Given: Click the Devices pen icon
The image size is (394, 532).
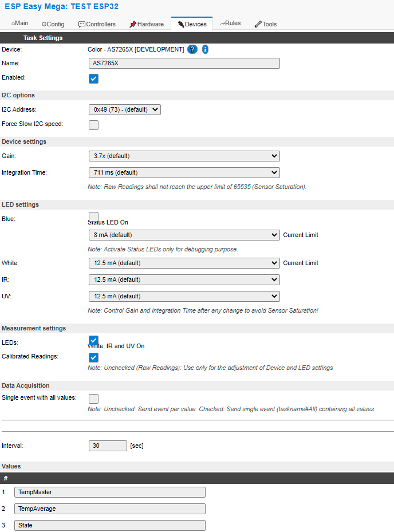Looking at the screenshot, I should pyautogui.click(x=181, y=24).
